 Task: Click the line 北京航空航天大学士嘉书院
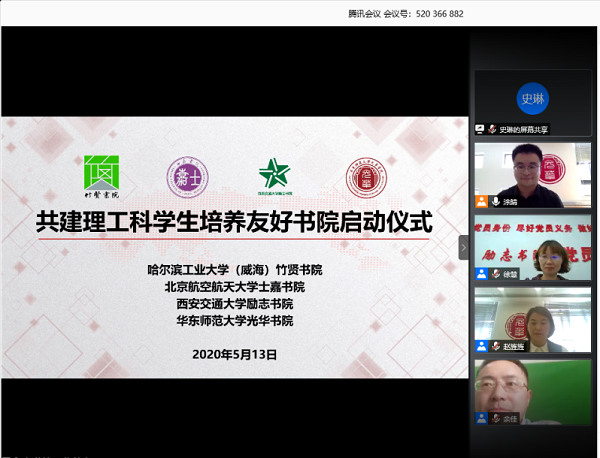pos(235,287)
